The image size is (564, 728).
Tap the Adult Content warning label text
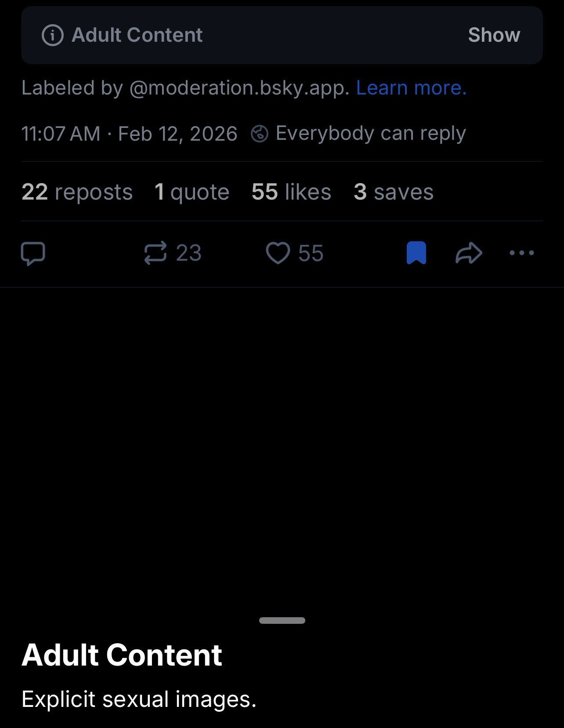(137, 35)
